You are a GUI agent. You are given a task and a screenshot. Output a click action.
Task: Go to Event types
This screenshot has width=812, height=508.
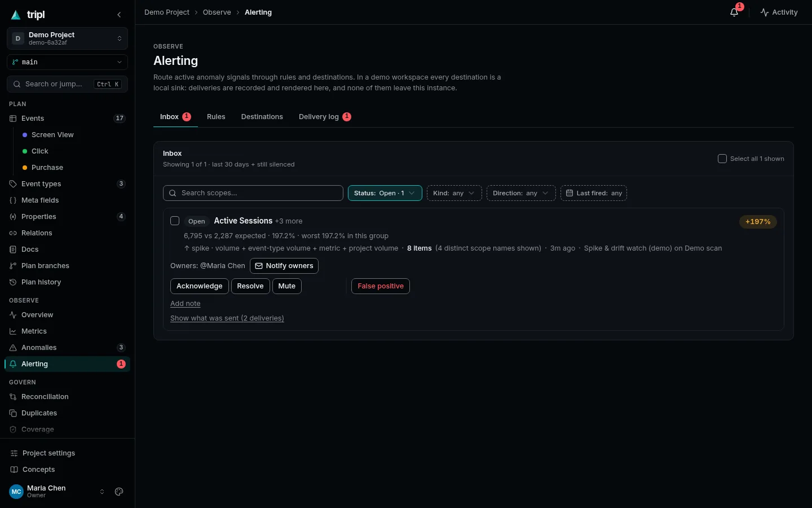tap(67, 184)
